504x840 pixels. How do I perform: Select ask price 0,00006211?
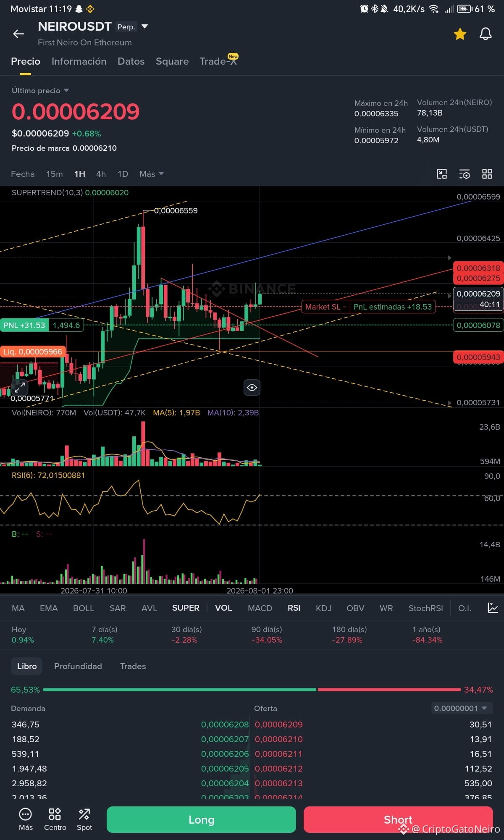(x=279, y=754)
